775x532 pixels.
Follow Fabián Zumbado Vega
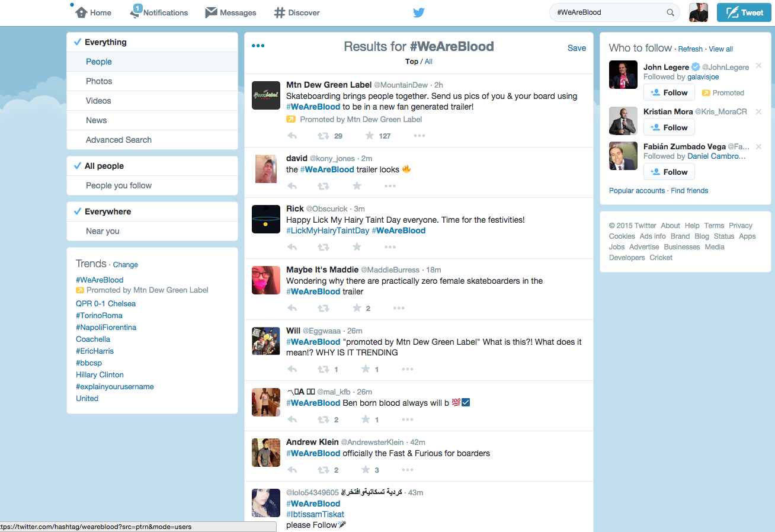coord(669,172)
